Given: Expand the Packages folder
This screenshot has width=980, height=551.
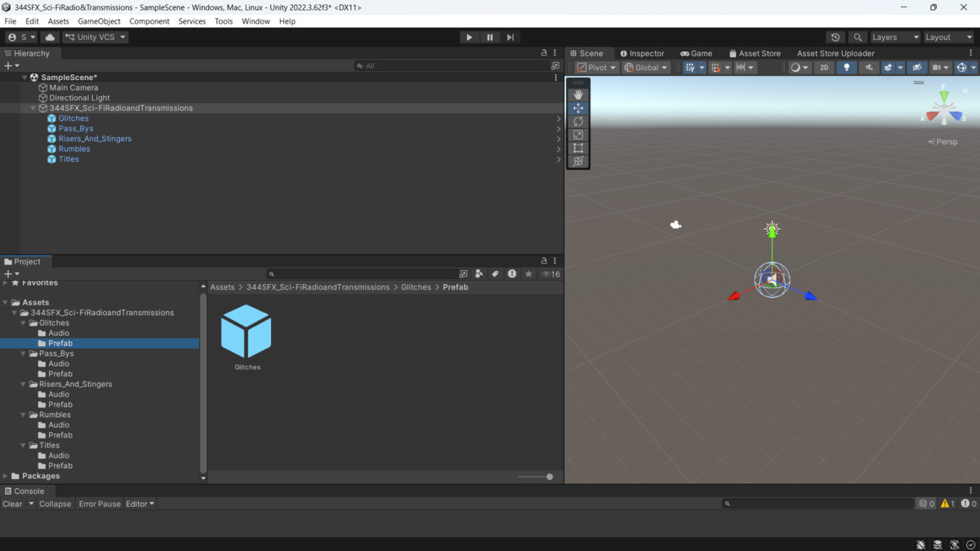Looking at the screenshot, I should coord(6,476).
